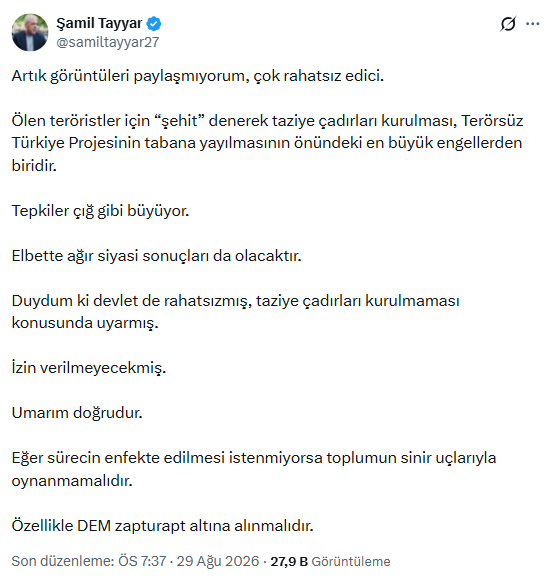Click the paragraph starting Eğer sürecin enfekte

[254, 469]
